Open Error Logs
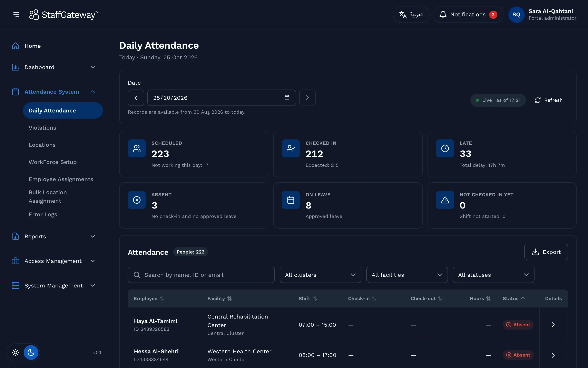This screenshot has height=368, width=588. [43, 214]
